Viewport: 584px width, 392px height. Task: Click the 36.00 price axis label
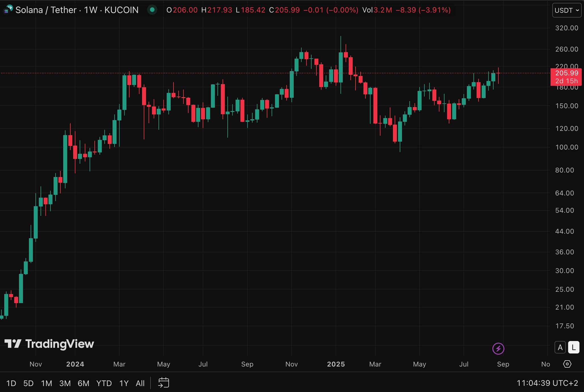564,252
